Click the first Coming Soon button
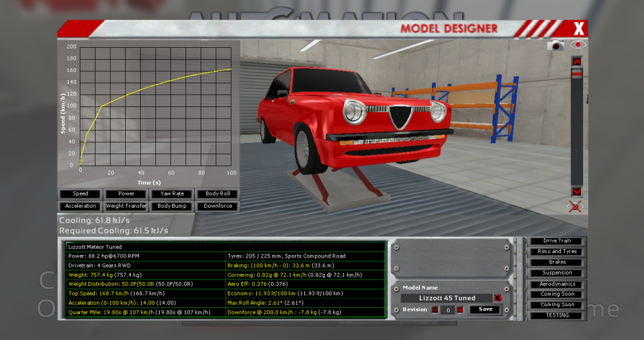The width and height of the screenshot is (644, 340). (x=557, y=295)
